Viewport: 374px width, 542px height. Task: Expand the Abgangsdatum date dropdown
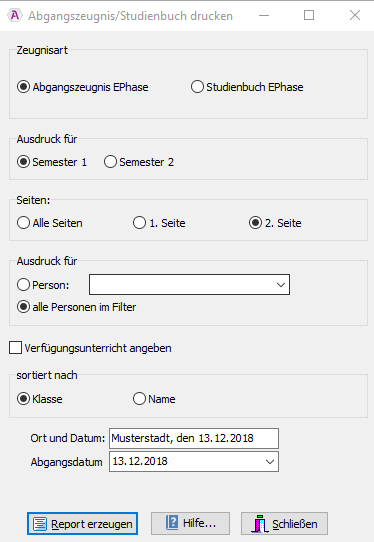point(270,462)
